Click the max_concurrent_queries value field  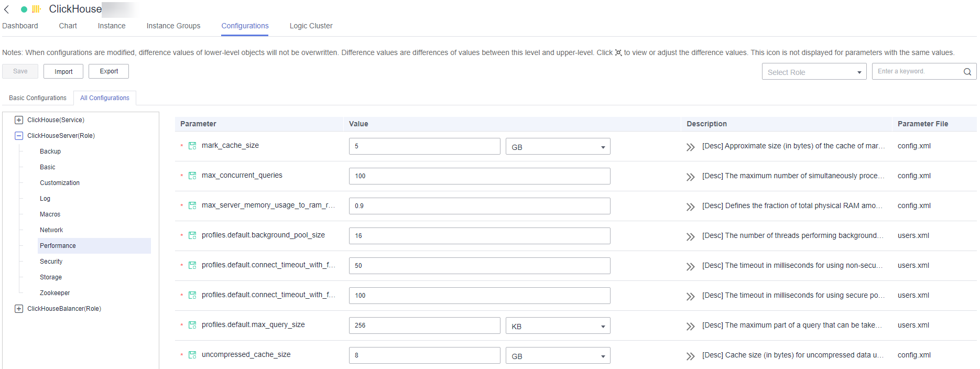(x=479, y=176)
